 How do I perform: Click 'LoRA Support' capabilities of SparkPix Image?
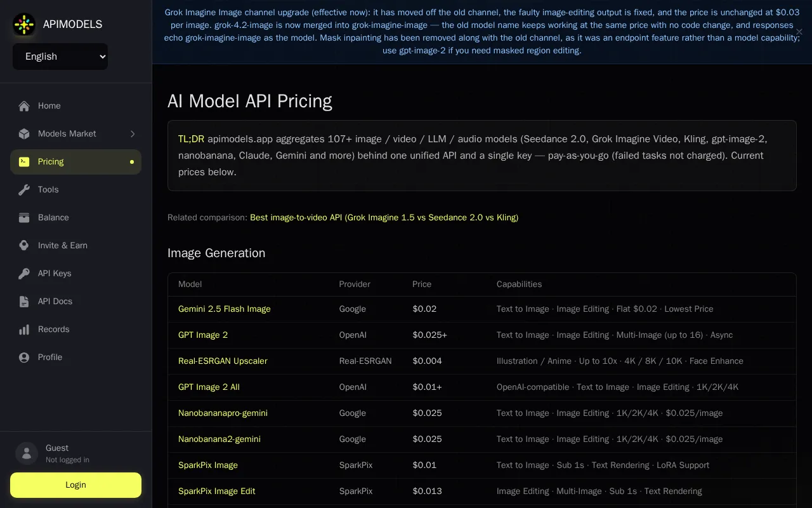pyautogui.click(x=683, y=465)
